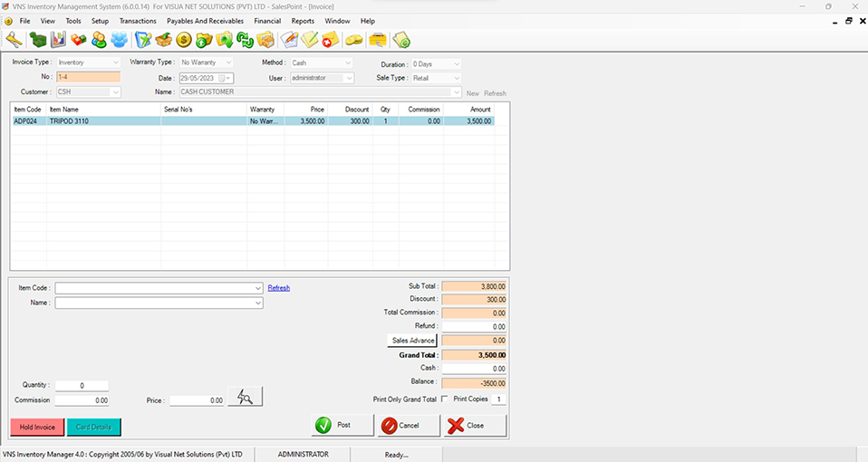Expand the payment Method dropdown
This screenshot has height=462, width=868.
click(x=348, y=63)
